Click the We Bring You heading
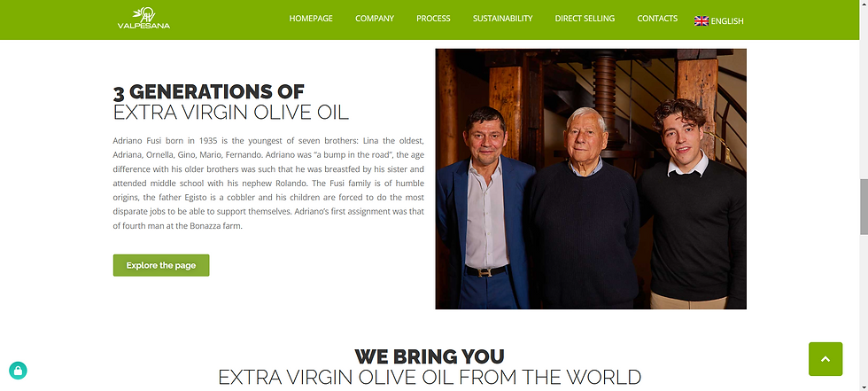This screenshot has height=391, width=868. point(430,356)
